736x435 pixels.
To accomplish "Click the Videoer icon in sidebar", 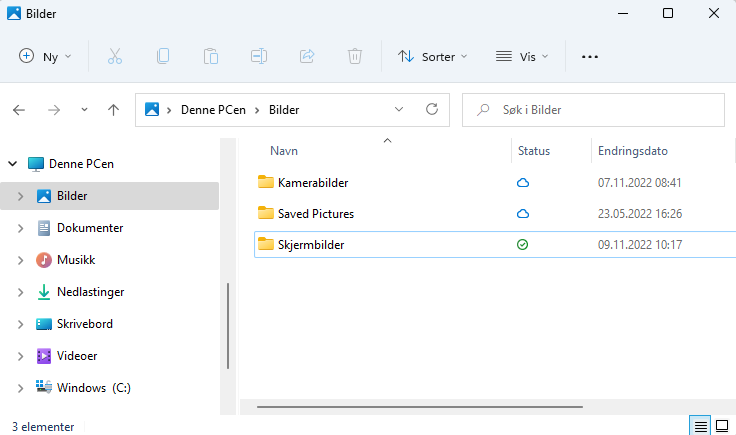I will pos(44,356).
